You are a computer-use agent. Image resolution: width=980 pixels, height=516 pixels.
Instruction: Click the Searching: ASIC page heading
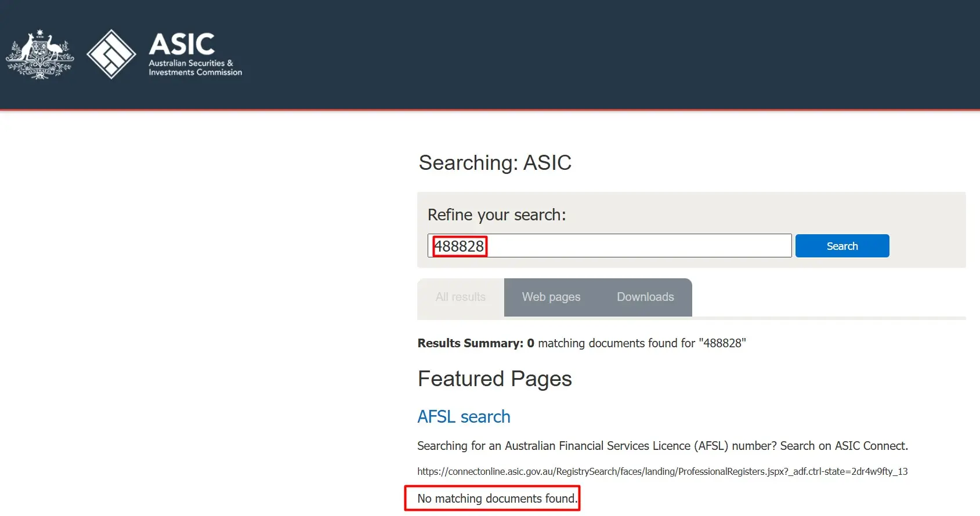(495, 163)
